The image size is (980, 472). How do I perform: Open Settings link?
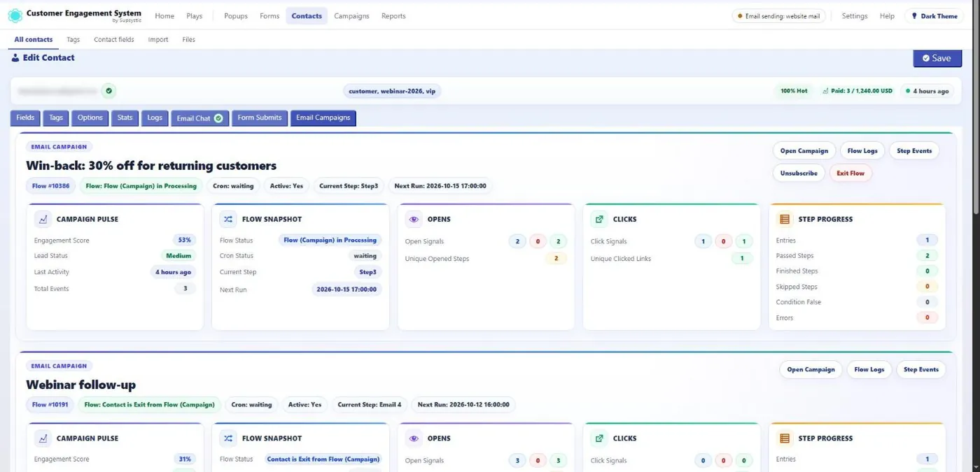pos(854,16)
